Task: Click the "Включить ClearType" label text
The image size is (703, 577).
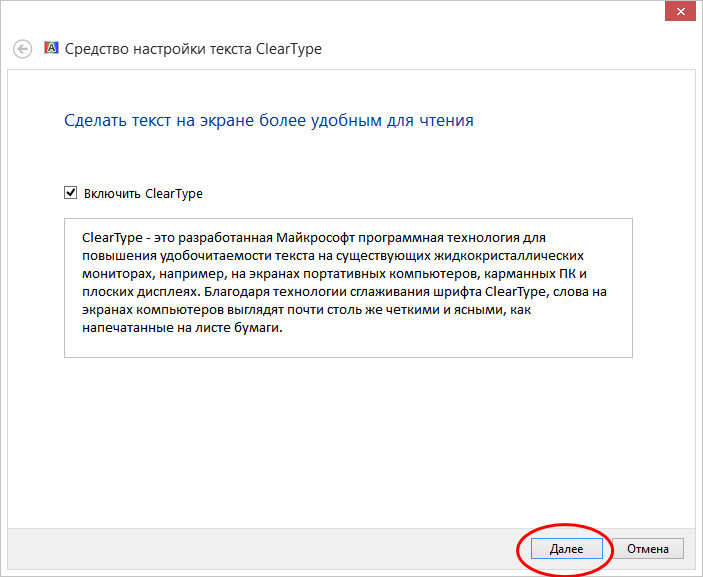Action: point(143,194)
